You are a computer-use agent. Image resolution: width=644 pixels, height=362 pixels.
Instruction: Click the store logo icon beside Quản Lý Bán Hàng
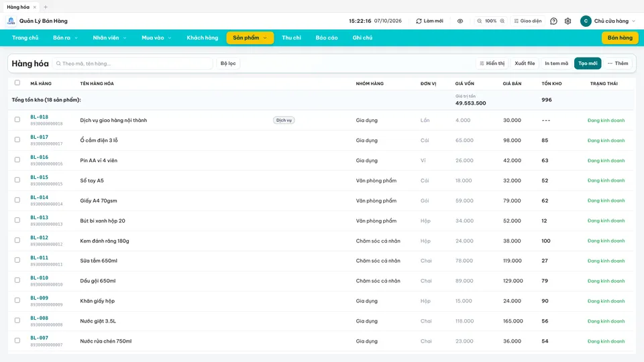[11, 21]
